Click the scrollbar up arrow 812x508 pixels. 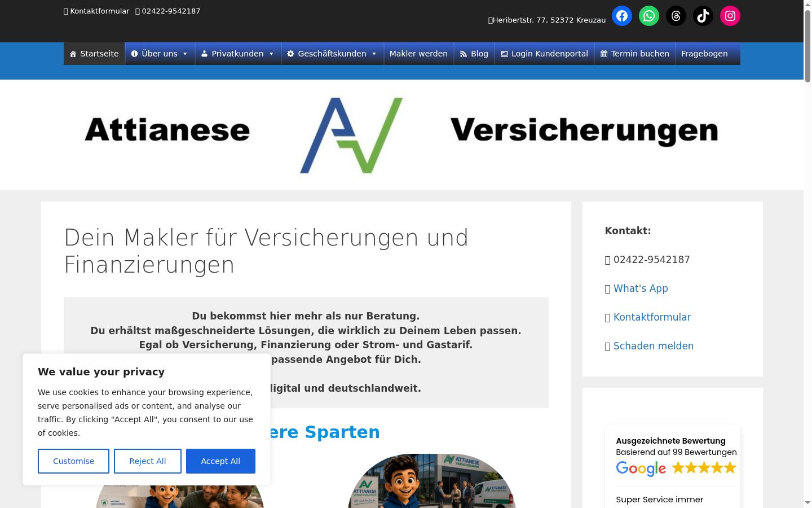click(807, 5)
